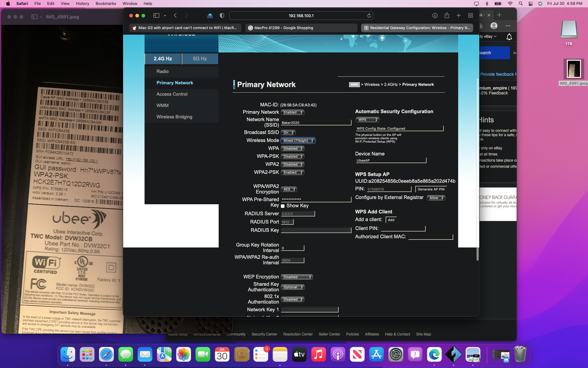The image size is (588, 368).
Task: Open Microsoft Edge in dock
Action: click(434, 355)
